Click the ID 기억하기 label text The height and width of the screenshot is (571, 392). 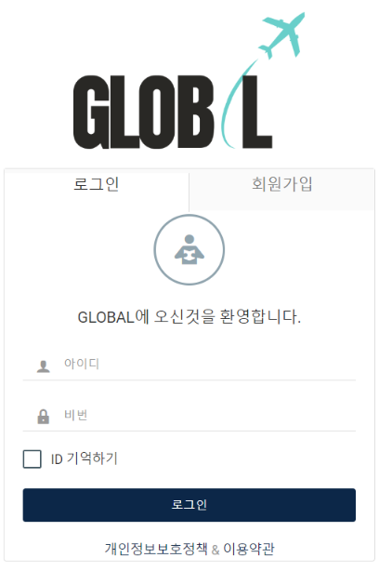click(85, 458)
